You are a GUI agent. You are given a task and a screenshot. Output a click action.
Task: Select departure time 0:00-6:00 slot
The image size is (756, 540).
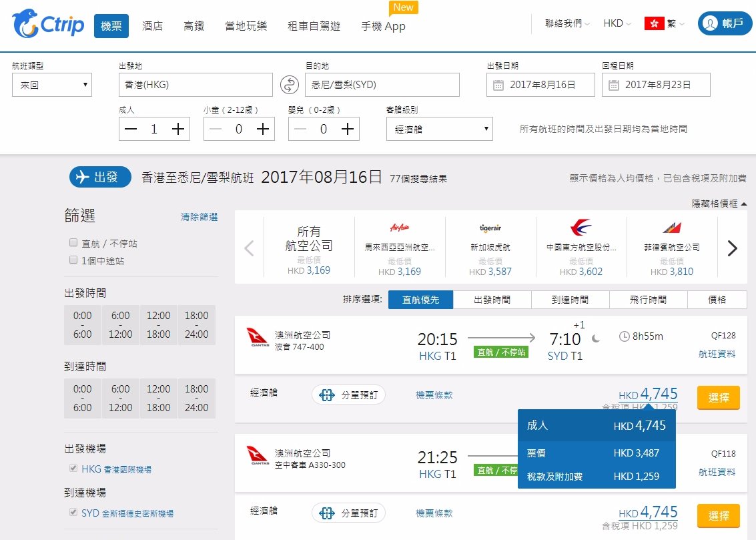click(83, 325)
